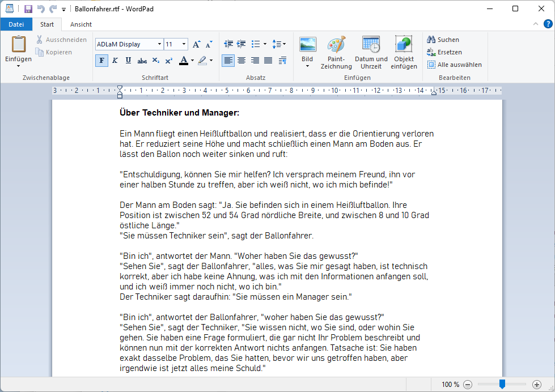This screenshot has width=555, height=392.
Task: Expand the bullet list options
Action: click(264, 44)
